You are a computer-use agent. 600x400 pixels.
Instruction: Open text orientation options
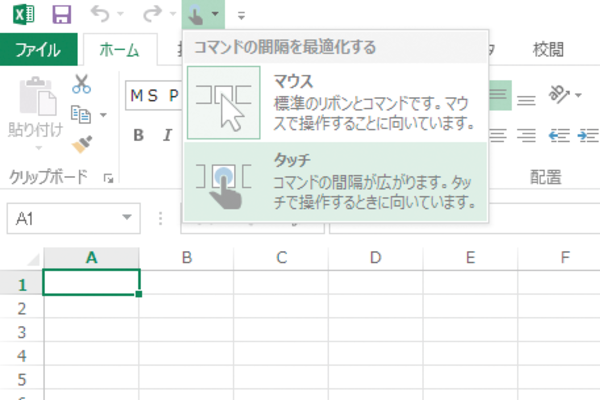click(560, 94)
